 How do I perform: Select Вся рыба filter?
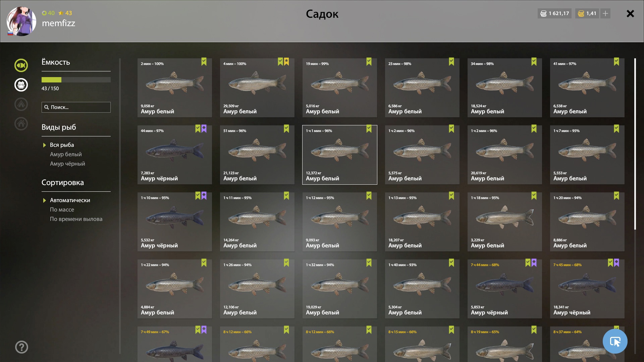pos(62,145)
